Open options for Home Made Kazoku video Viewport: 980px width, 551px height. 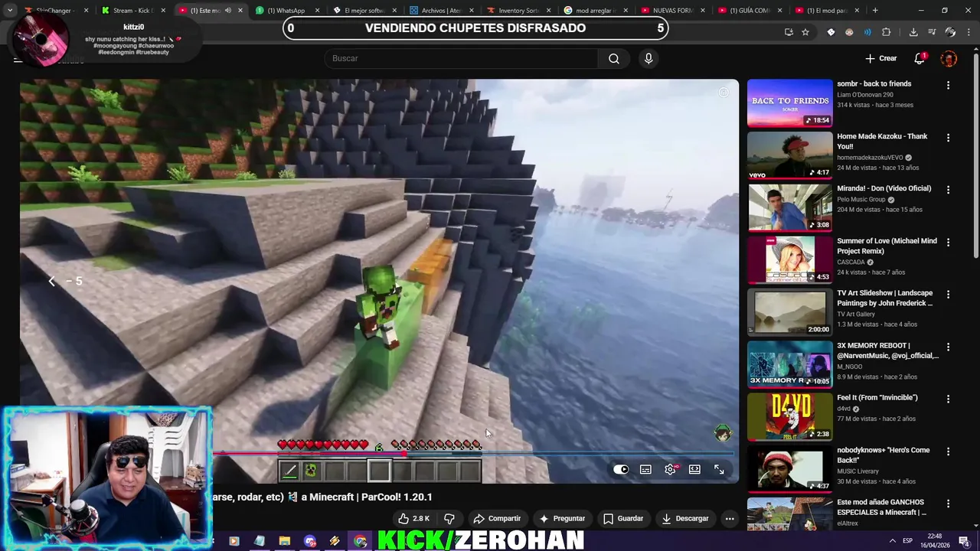tap(949, 138)
